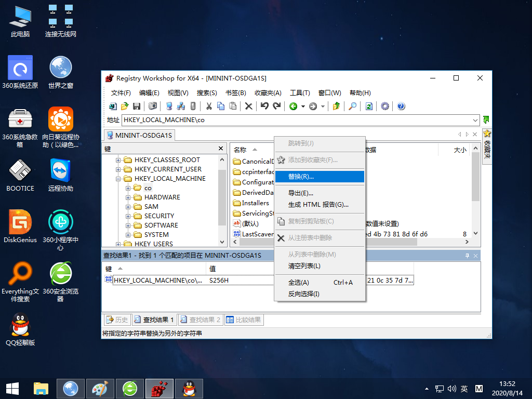Click the new registry file toolbar icon
Viewport: 532px width, 399px height.
113,106
